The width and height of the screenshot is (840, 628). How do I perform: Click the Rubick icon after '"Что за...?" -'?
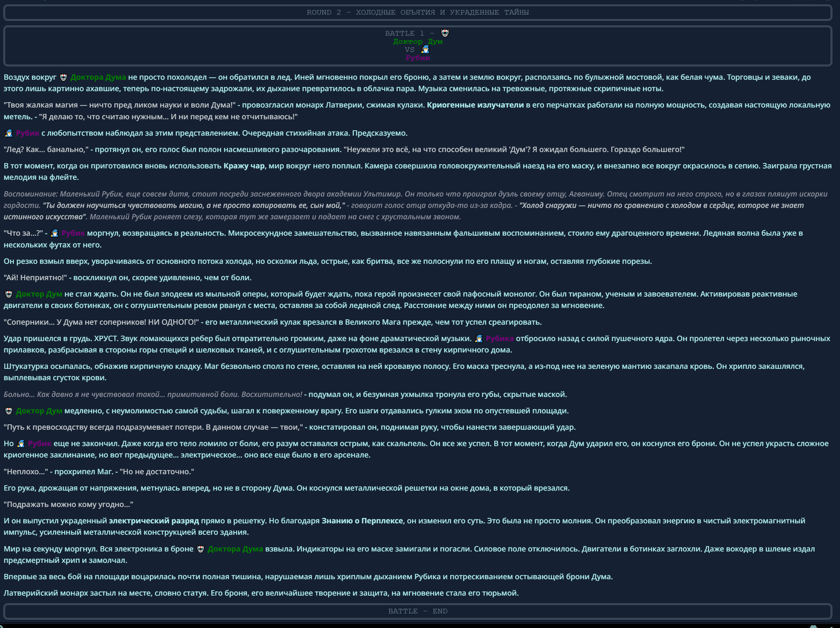54,233
